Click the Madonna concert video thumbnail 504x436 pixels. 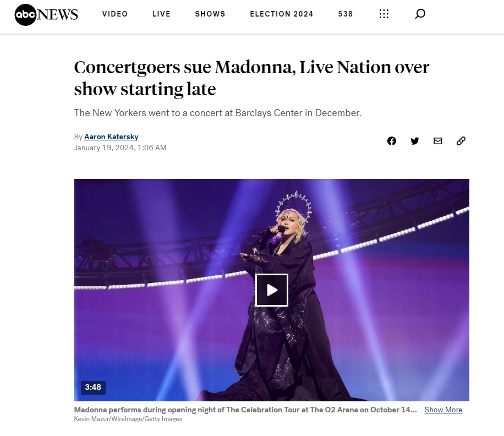[x=272, y=290]
